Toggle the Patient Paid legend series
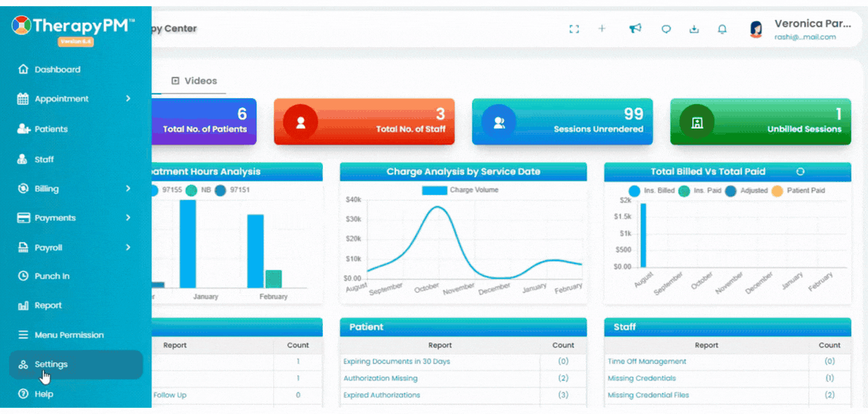Screen dimensions: 868x414 (x=798, y=190)
